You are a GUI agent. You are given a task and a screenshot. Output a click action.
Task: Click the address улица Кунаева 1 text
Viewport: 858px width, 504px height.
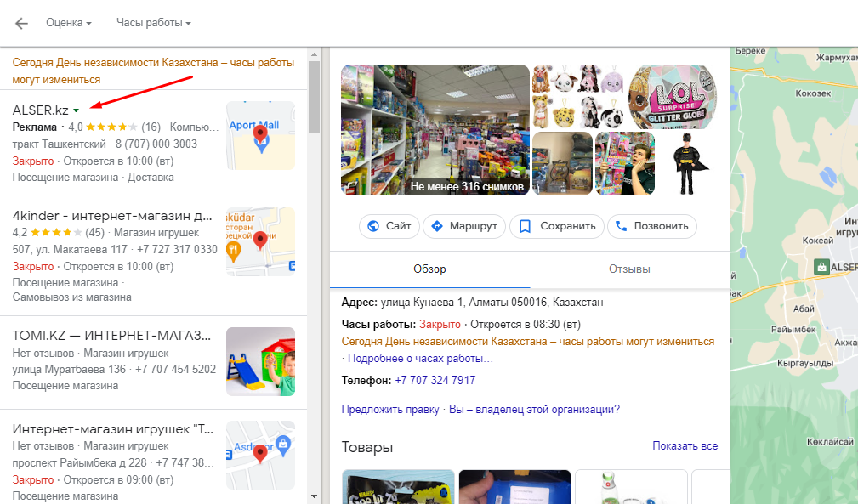(x=492, y=303)
